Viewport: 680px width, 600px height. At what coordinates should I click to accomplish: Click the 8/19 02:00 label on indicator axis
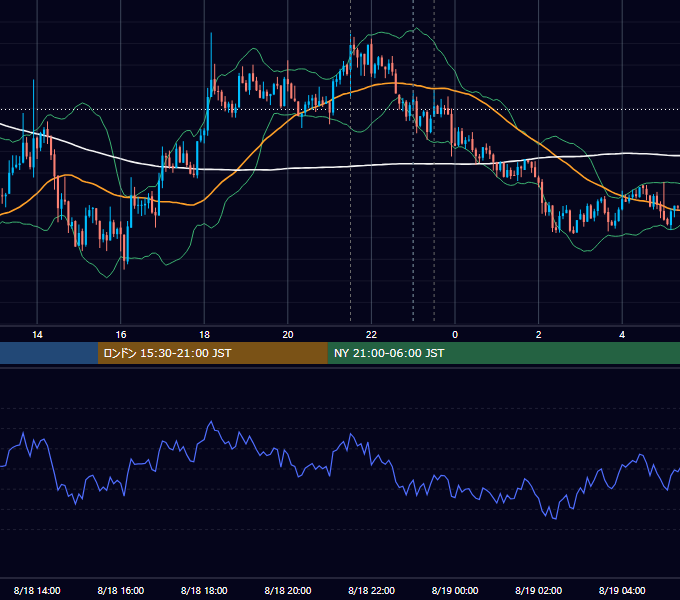click(x=538, y=590)
